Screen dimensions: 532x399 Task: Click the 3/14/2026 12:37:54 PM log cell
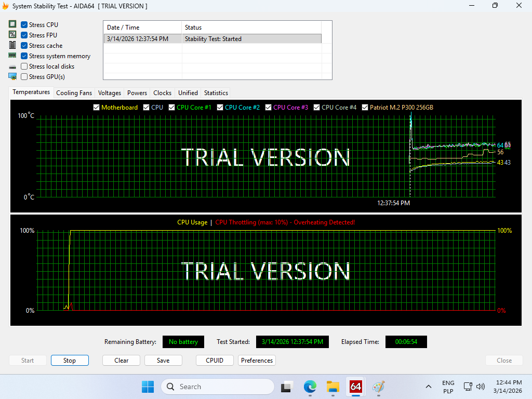[x=142, y=38]
